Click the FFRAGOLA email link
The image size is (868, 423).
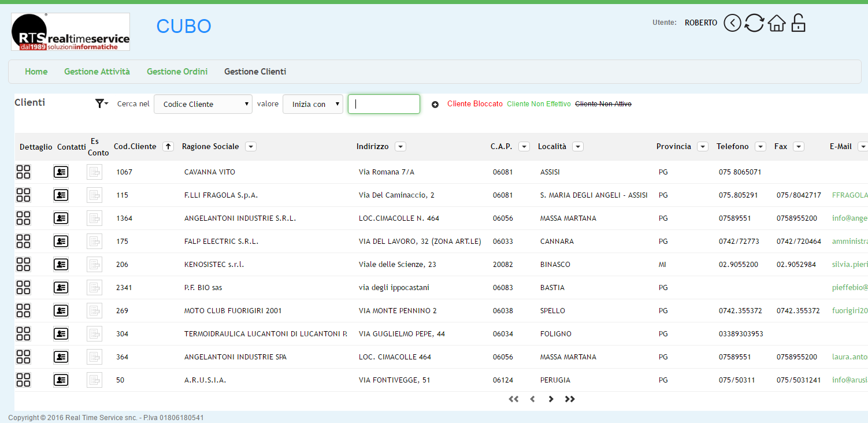pyautogui.click(x=850, y=195)
